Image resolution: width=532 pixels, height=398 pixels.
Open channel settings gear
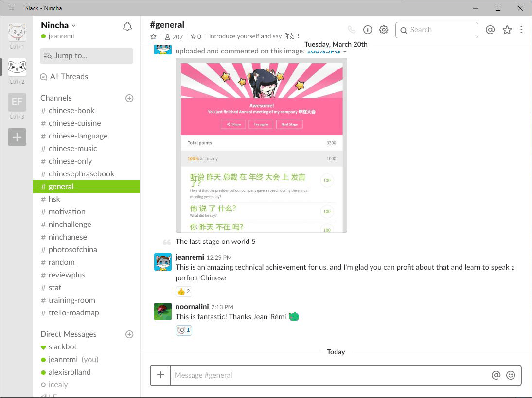[x=384, y=30]
